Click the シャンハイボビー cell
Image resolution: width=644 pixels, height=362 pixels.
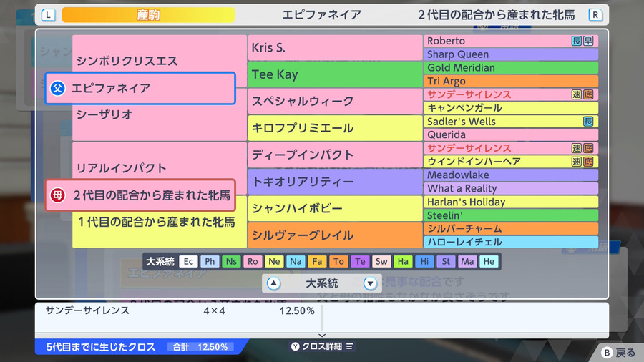tap(335, 208)
